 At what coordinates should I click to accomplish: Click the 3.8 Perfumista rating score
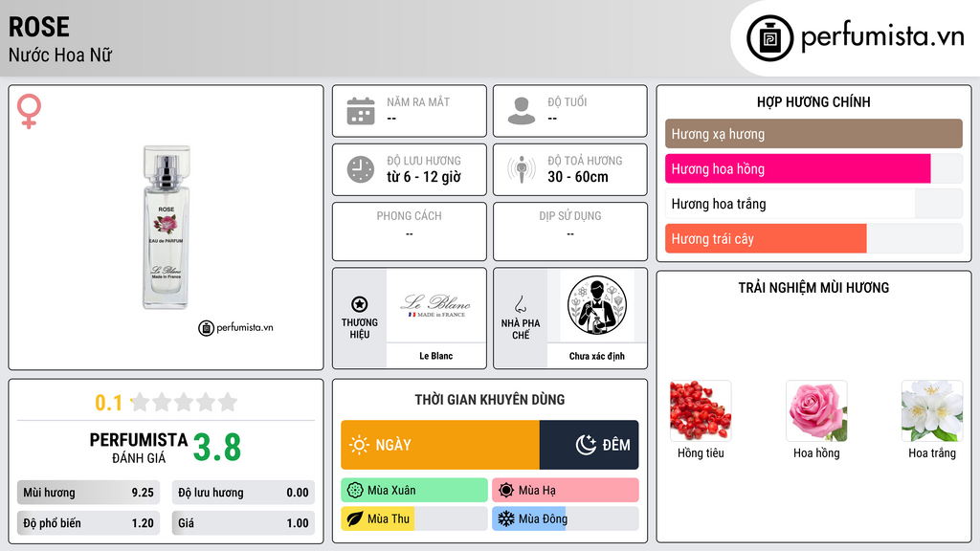(x=217, y=448)
